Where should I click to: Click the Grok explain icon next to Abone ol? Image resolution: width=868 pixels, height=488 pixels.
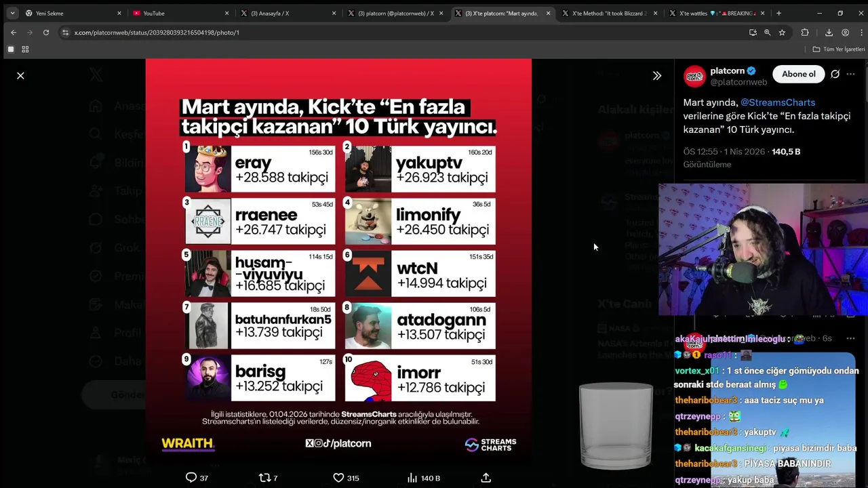(x=835, y=74)
